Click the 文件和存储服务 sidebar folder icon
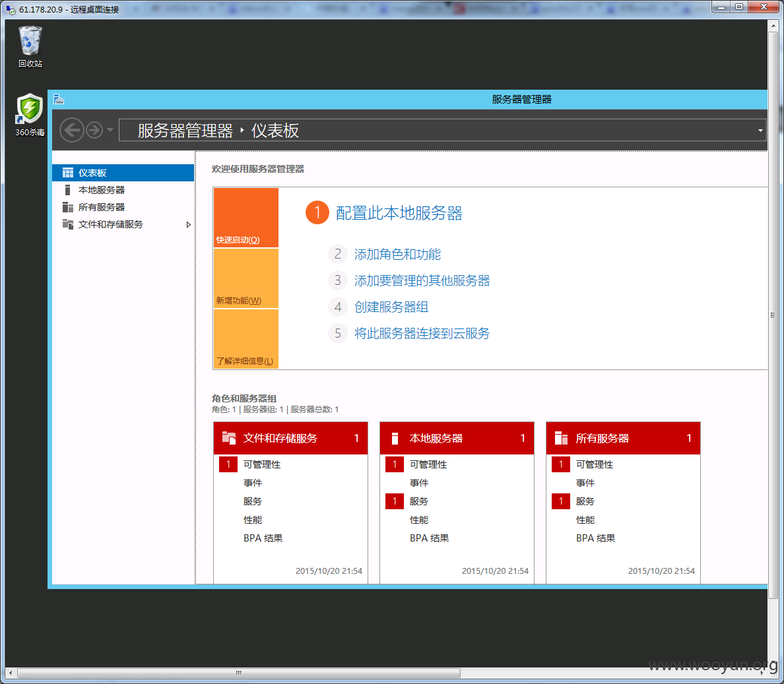The width and height of the screenshot is (784, 684). [x=67, y=224]
